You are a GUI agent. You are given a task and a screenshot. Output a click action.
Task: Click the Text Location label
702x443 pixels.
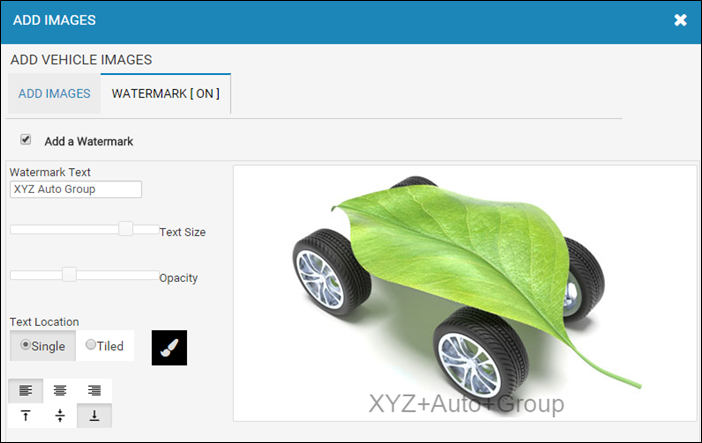[44, 322]
